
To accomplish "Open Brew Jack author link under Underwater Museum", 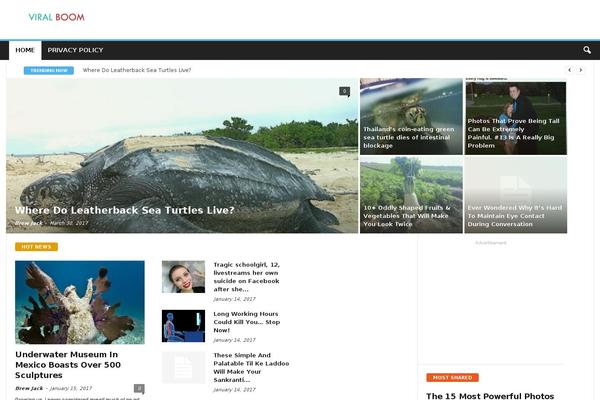I will pyautogui.click(x=29, y=388).
